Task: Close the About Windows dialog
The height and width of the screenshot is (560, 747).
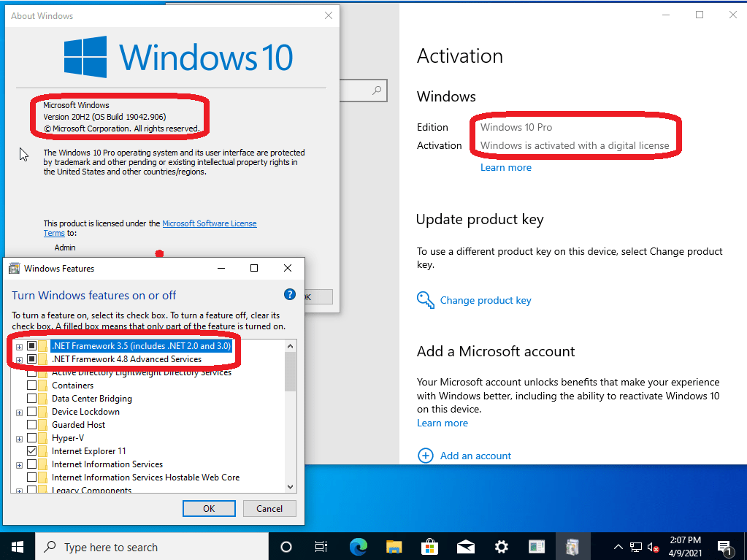Action: [x=329, y=16]
